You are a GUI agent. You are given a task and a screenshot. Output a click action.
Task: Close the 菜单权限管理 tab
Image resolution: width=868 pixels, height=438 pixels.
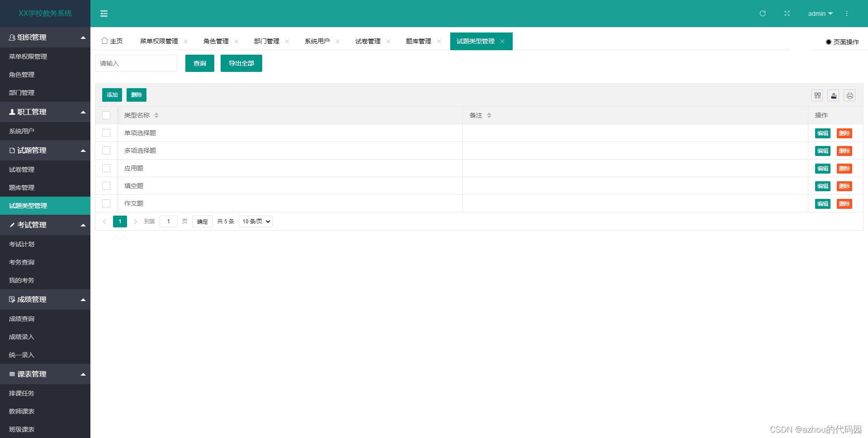pos(186,41)
